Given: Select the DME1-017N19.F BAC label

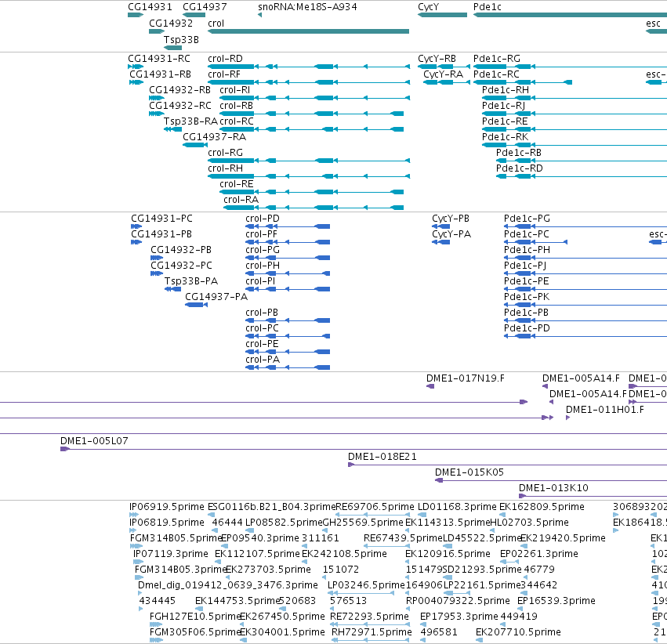Looking at the screenshot, I should 466,378.
